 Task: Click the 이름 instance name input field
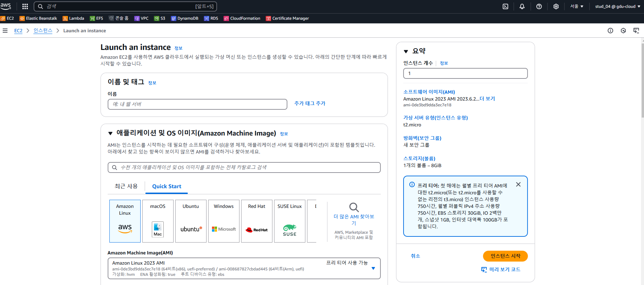[x=197, y=104]
